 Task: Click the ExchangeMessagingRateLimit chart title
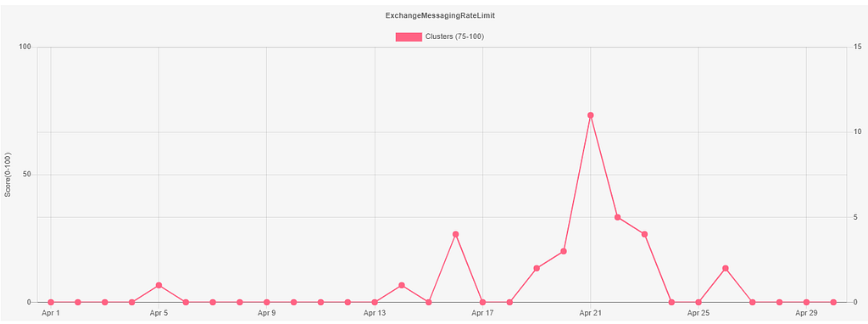pyautogui.click(x=440, y=16)
